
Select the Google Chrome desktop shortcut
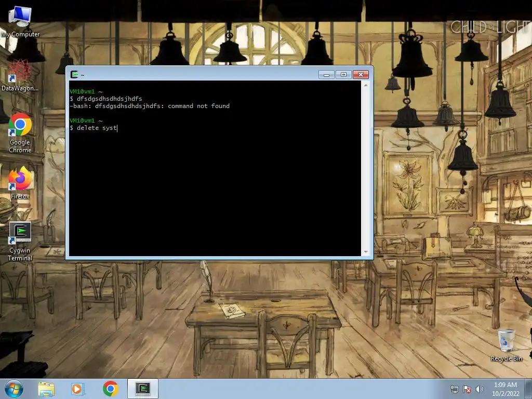(x=20, y=132)
